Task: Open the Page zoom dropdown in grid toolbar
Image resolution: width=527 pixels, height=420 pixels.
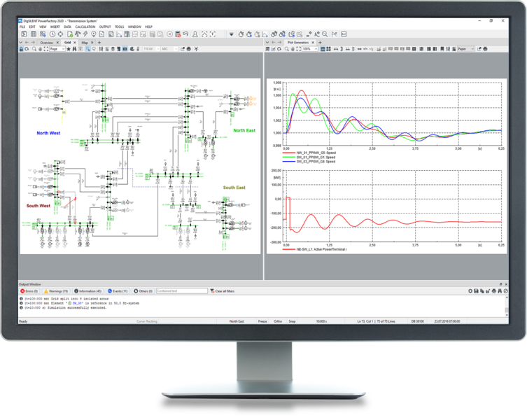Action: point(57,49)
